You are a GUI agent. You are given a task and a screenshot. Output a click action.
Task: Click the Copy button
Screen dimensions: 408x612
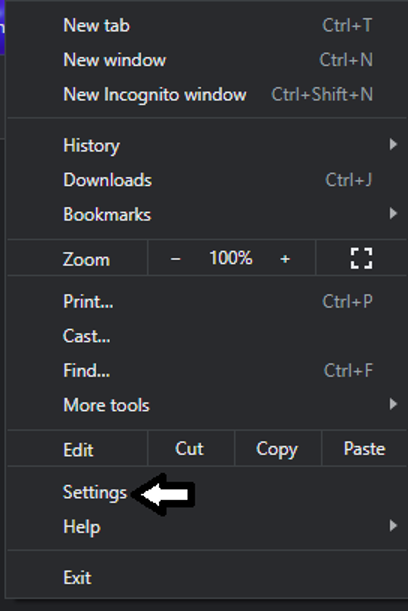(x=278, y=448)
